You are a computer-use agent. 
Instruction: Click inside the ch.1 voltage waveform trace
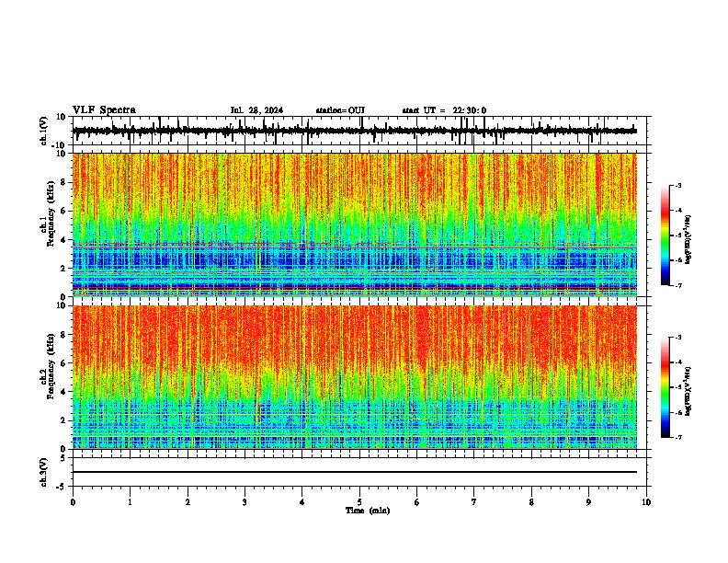point(355,131)
